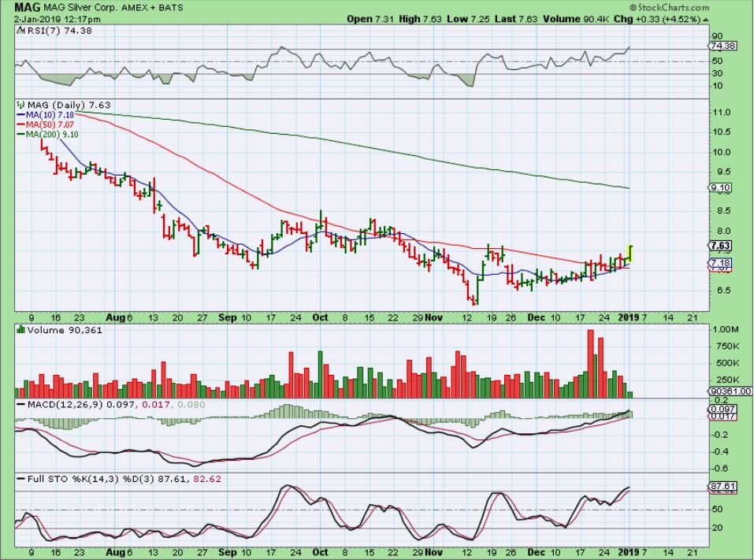
Task: Click the Last 7.63 header value
Action: pyautogui.click(x=516, y=19)
